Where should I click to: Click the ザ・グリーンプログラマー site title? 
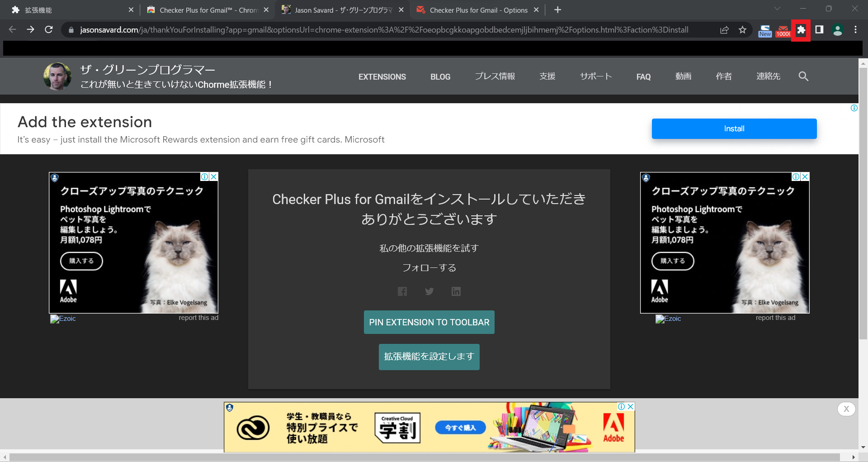click(147, 70)
